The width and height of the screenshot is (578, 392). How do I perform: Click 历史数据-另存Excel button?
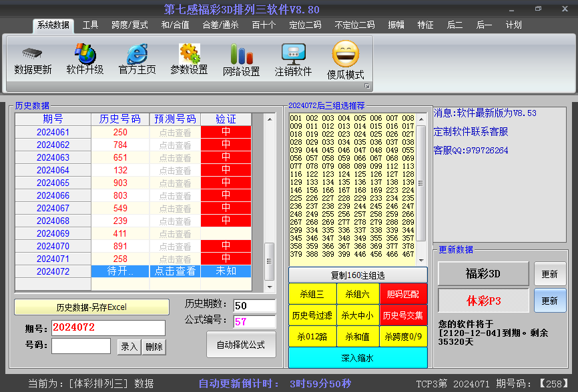click(91, 307)
